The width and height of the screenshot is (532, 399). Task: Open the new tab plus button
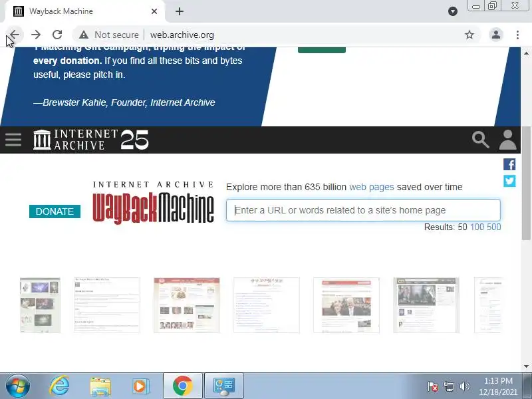pyautogui.click(x=180, y=11)
